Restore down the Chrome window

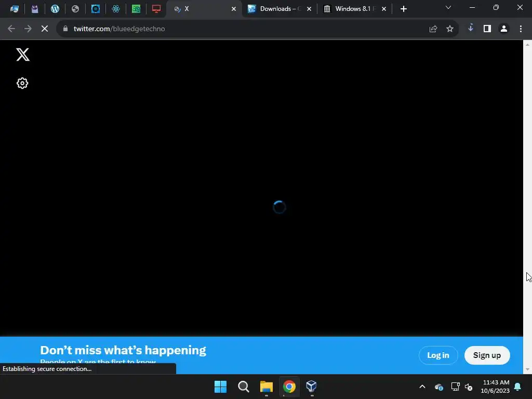(x=496, y=7)
